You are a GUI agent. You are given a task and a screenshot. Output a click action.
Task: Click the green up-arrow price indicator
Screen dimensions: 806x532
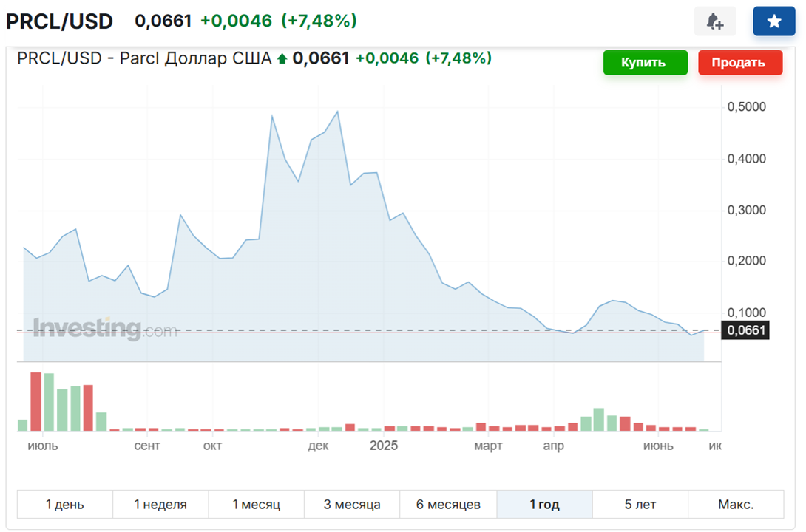282,59
